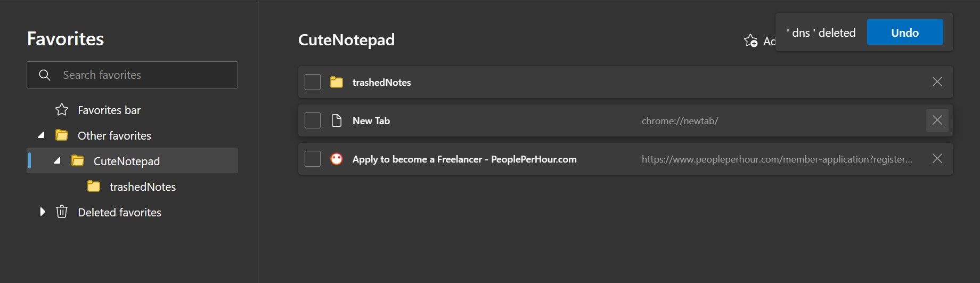Open trashedNotes subfolder in the sidebar
980x283 pixels.
tap(142, 187)
